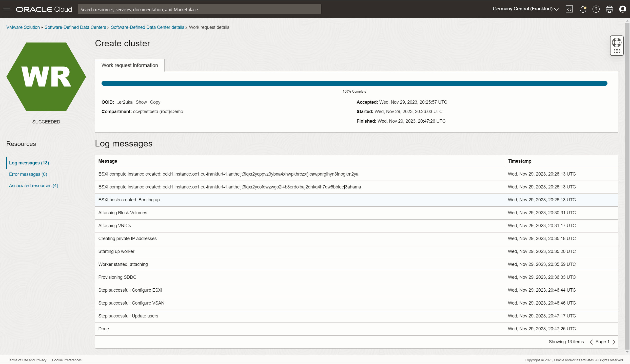Click the help question mark icon
630x364 pixels.
[x=596, y=9]
